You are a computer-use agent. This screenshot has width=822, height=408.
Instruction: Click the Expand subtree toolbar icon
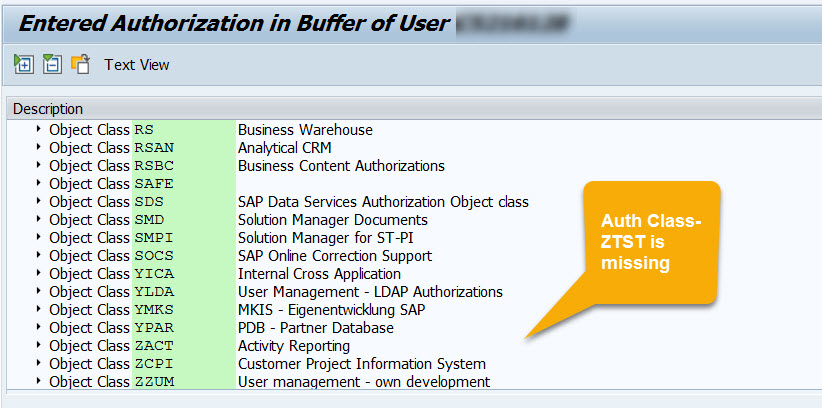click(x=23, y=65)
